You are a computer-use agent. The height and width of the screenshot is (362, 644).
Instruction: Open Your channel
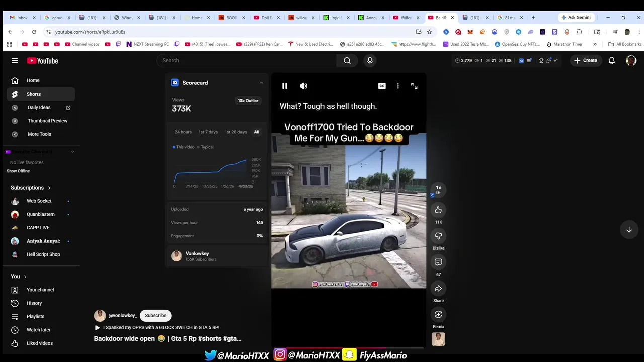[41, 290]
